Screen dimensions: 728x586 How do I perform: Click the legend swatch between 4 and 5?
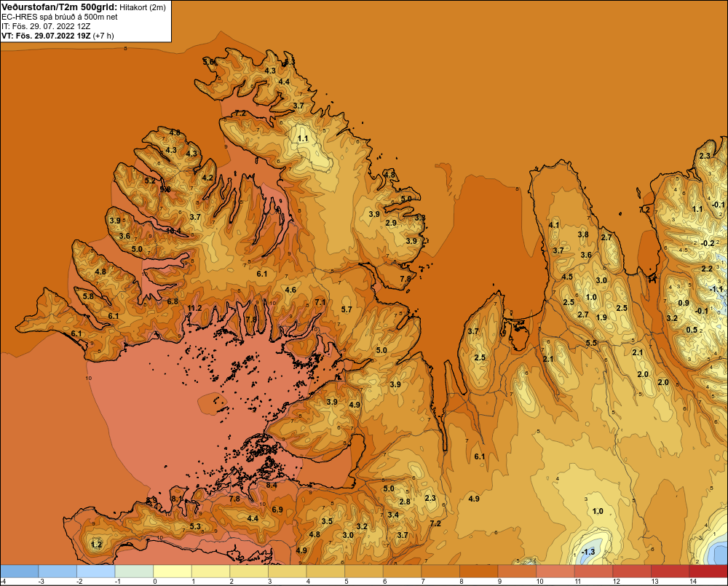tap(325, 571)
